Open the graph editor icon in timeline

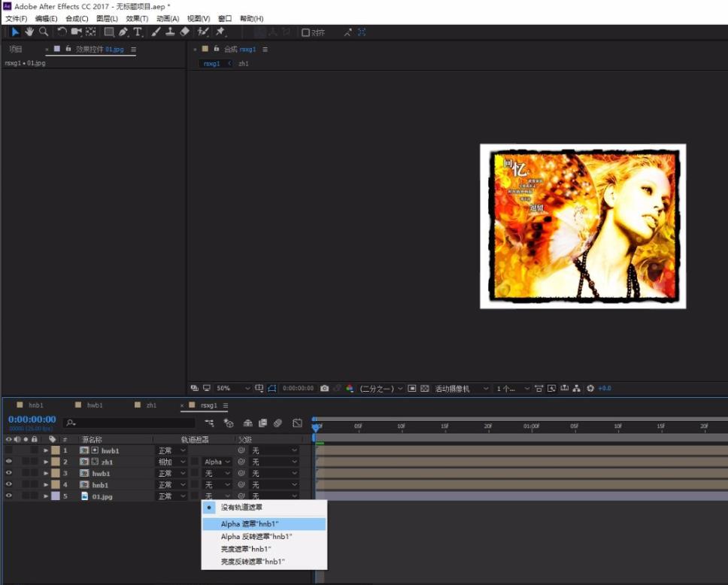coord(297,423)
